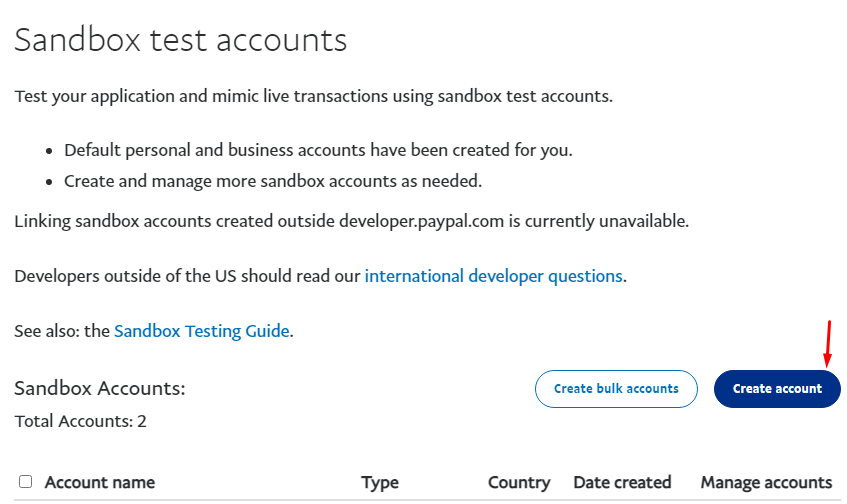
Task: Click the sentence about mimicking live transactions
Action: click(x=313, y=96)
